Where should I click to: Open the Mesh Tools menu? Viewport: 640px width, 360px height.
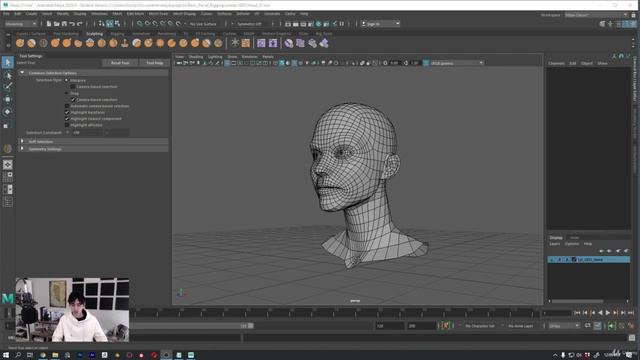click(x=158, y=13)
